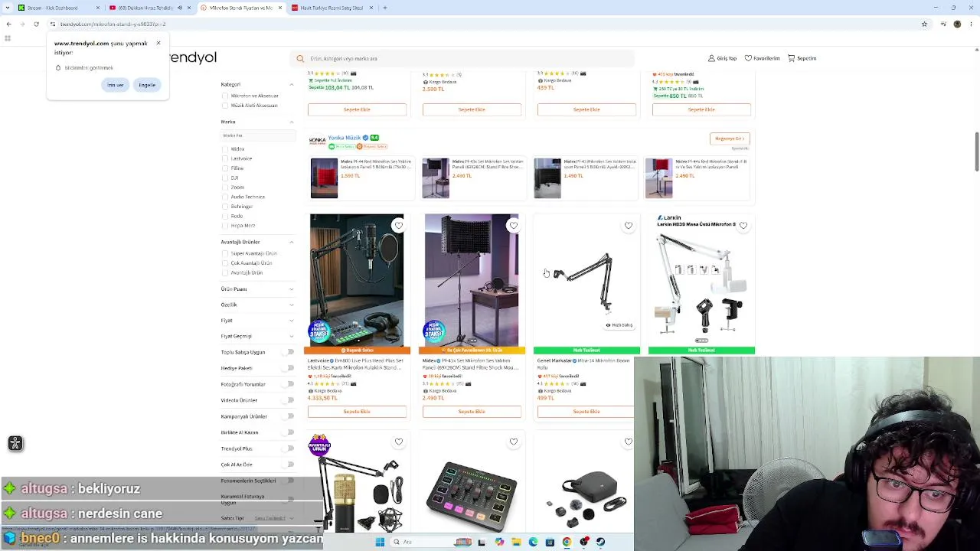Check Mikrofon ve Aksesuar category checkbox
The width and height of the screenshot is (980, 551).
[225, 96]
